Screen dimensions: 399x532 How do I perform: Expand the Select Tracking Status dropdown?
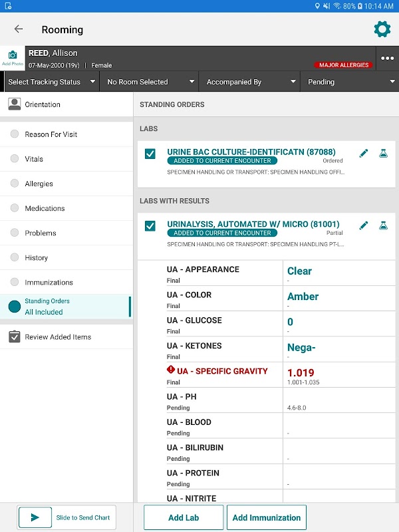[50, 82]
